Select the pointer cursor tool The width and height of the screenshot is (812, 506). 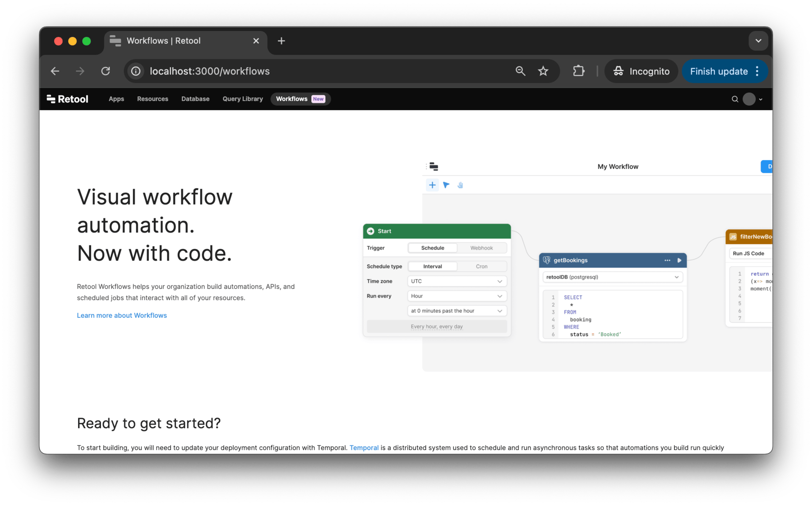click(446, 185)
